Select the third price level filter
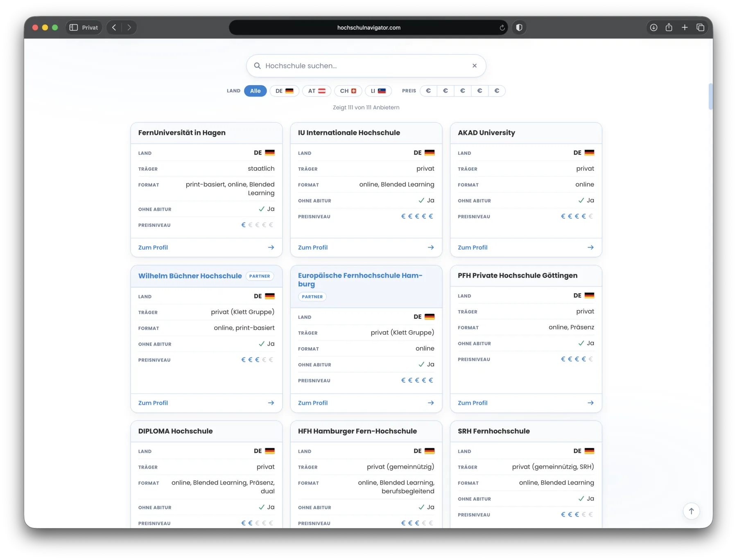 pyautogui.click(x=463, y=91)
